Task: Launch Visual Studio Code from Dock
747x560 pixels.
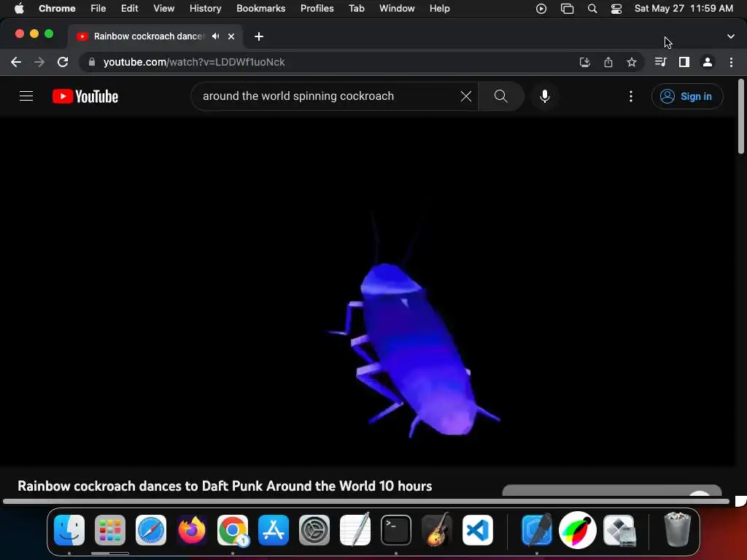Action: pyautogui.click(x=478, y=530)
